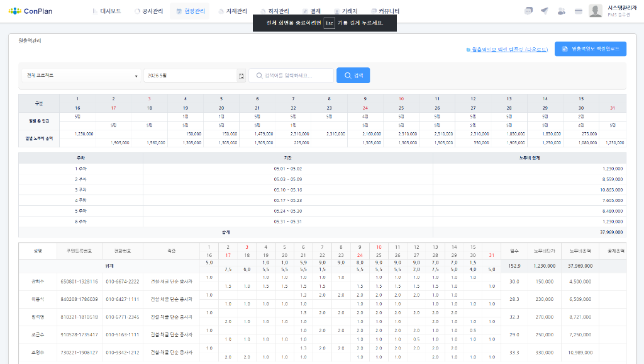
Task: Click labor total 4,500,000 in worker table
Action: click(580, 282)
